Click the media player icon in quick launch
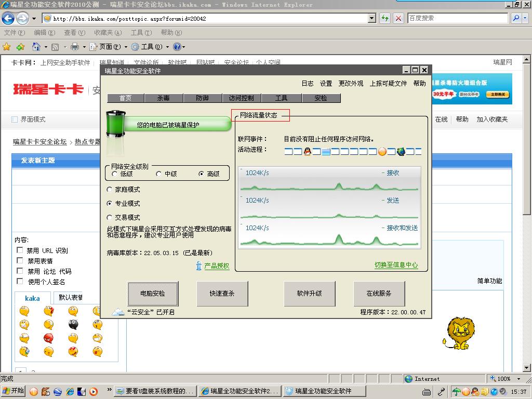 pyautogui.click(x=94, y=392)
